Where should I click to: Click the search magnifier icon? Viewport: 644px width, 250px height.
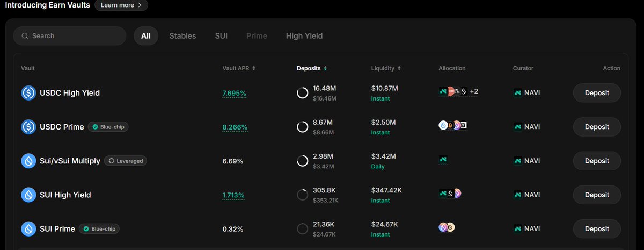pyautogui.click(x=25, y=36)
